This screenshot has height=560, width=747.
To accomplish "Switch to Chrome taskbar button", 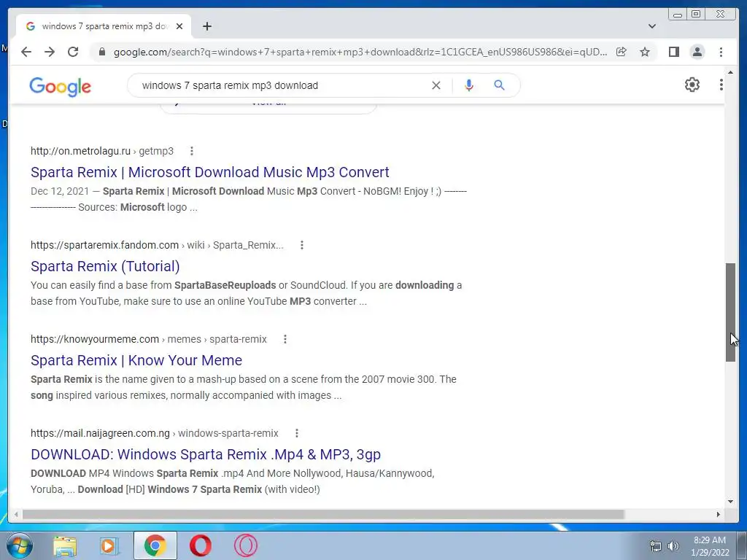I will pyautogui.click(x=155, y=545).
